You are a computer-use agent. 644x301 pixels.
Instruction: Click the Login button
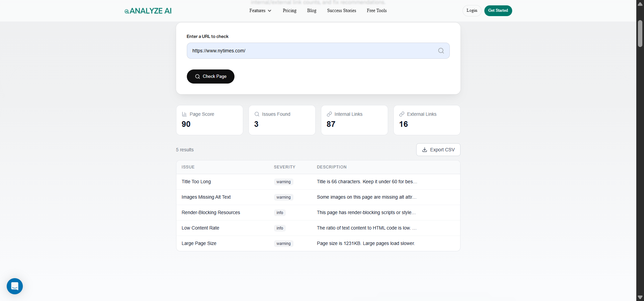[x=472, y=11]
